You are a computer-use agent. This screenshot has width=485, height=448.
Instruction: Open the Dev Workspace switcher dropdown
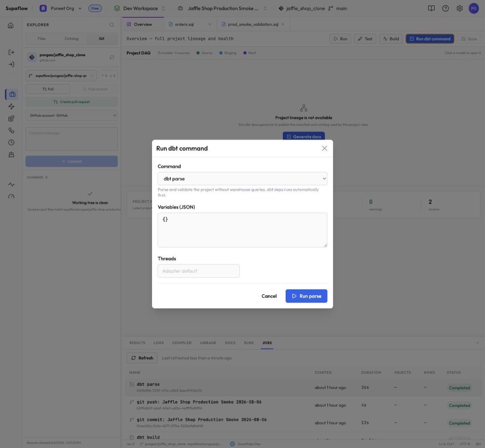[x=140, y=8]
